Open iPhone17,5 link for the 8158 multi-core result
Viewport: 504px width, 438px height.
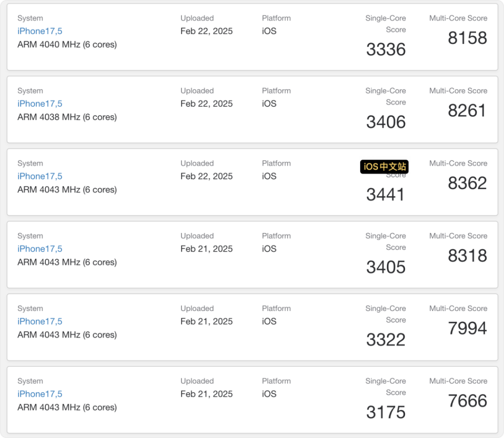[40, 31]
